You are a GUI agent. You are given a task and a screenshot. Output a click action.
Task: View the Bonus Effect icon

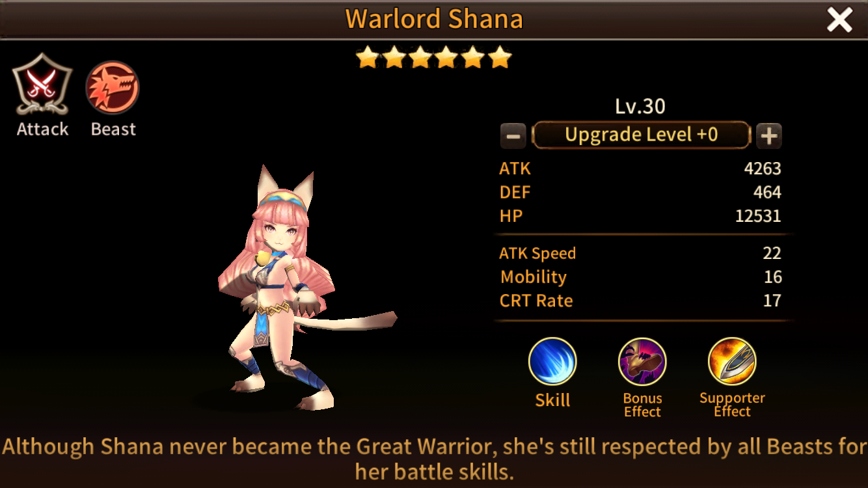pyautogui.click(x=642, y=361)
